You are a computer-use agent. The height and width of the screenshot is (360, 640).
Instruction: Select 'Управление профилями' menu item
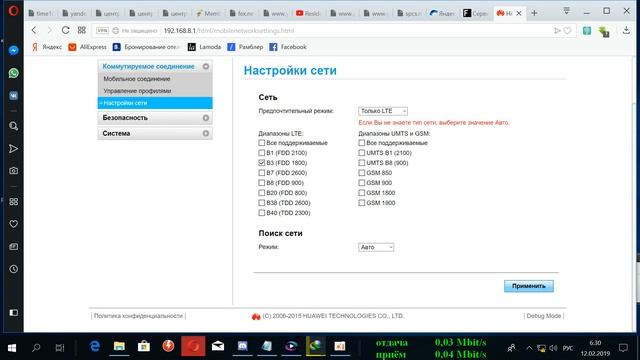click(137, 91)
